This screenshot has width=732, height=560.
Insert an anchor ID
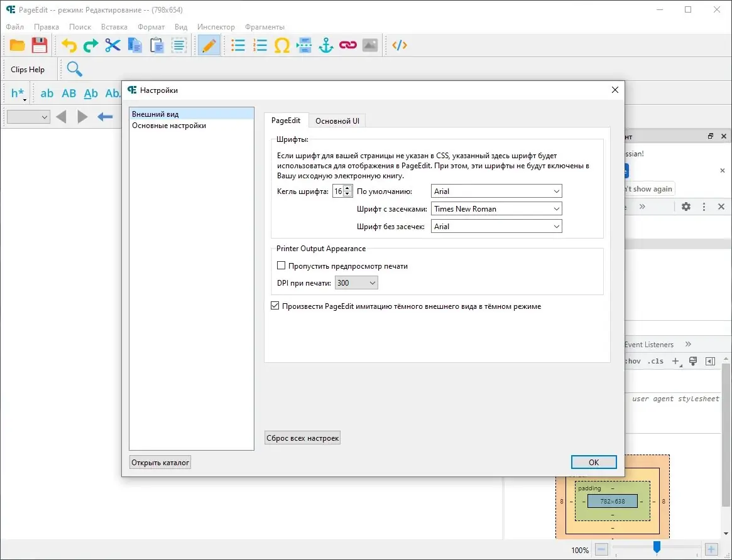[x=326, y=45]
